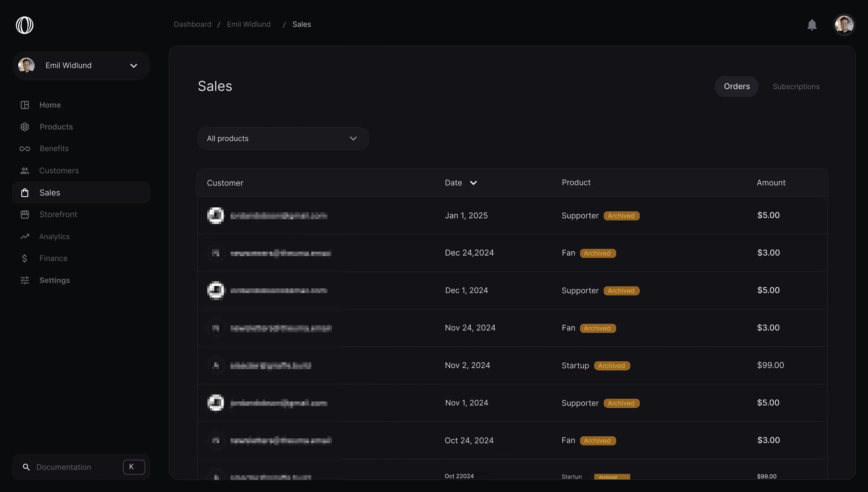Switch to the Subscriptions tab
Image resolution: width=868 pixels, height=492 pixels.
click(x=796, y=87)
